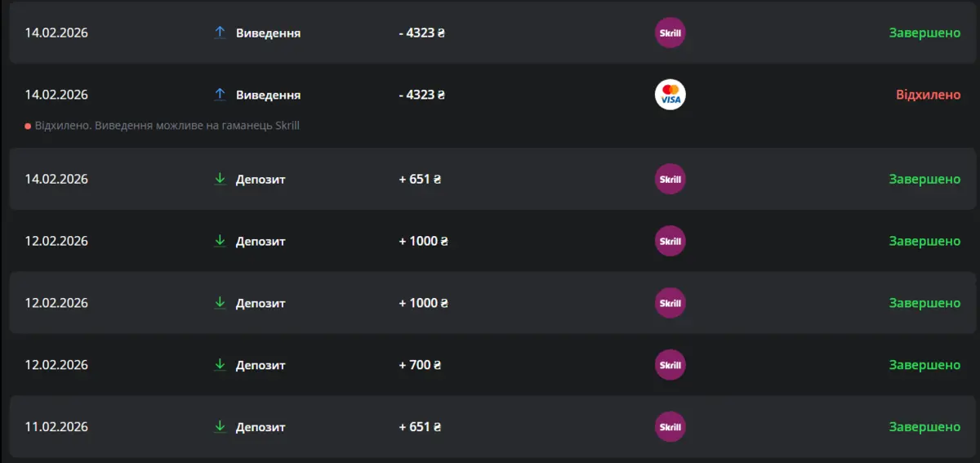Click Skrill icon in completed withdrawal row

(x=670, y=33)
